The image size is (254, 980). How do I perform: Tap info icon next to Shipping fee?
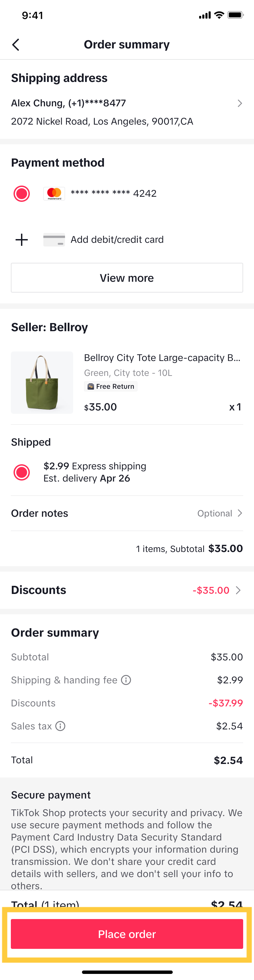coord(126,680)
